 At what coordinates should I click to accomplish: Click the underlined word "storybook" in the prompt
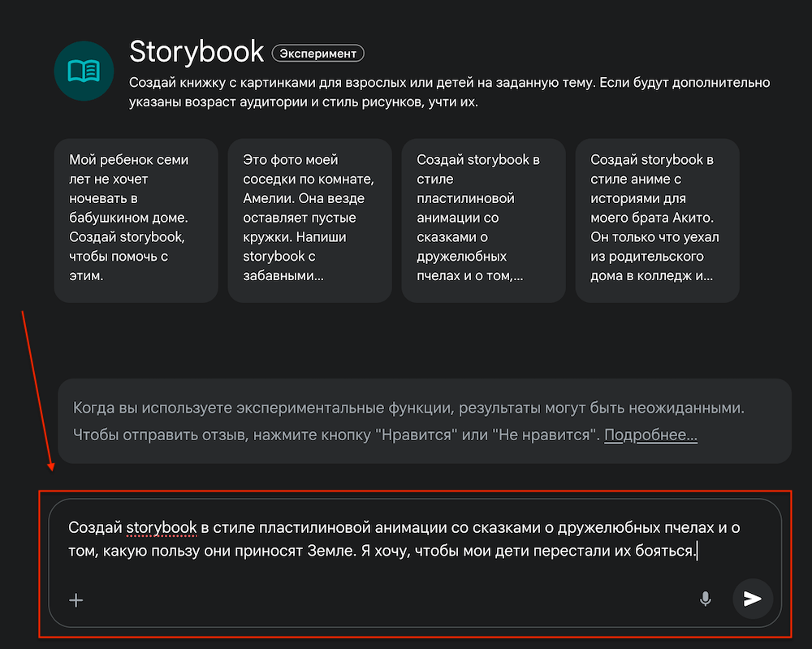pos(162,527)
